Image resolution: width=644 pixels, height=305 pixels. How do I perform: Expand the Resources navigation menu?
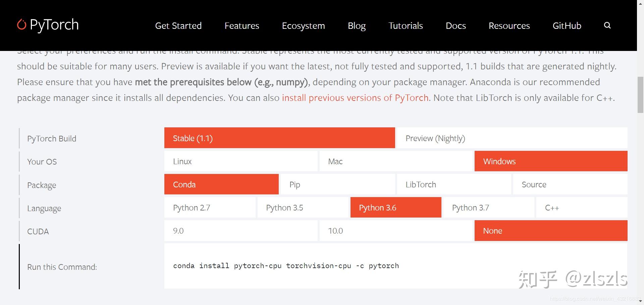click(x=509, y=26)
